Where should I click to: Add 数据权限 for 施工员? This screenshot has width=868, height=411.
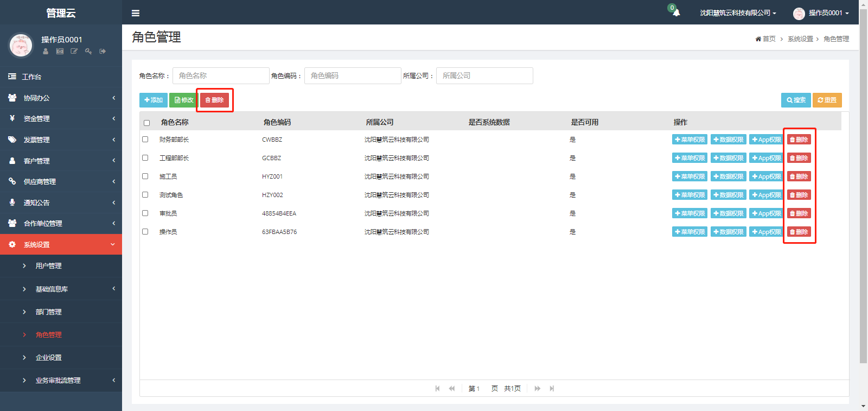point(729,176)
